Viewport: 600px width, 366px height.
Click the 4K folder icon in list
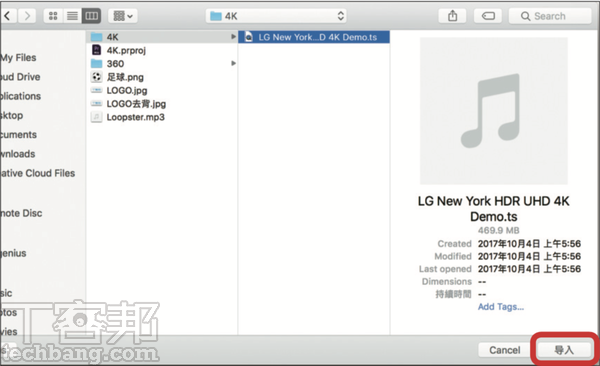(96, 37)
